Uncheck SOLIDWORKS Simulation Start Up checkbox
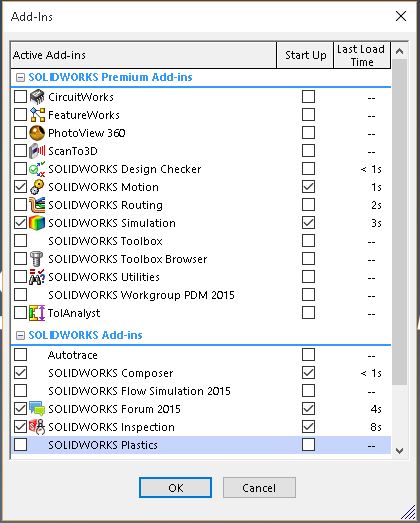Screen dimensions: 420x523 tap(308, 223)
